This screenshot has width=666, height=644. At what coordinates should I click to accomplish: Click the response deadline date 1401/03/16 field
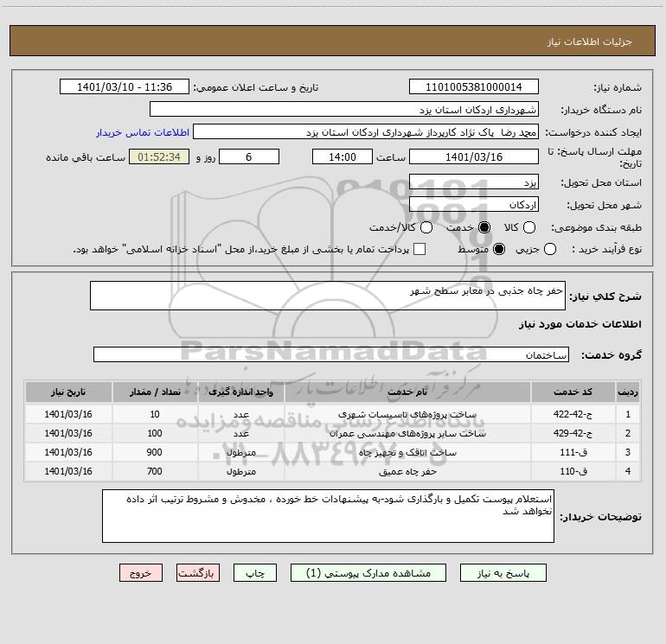(474, 156)
